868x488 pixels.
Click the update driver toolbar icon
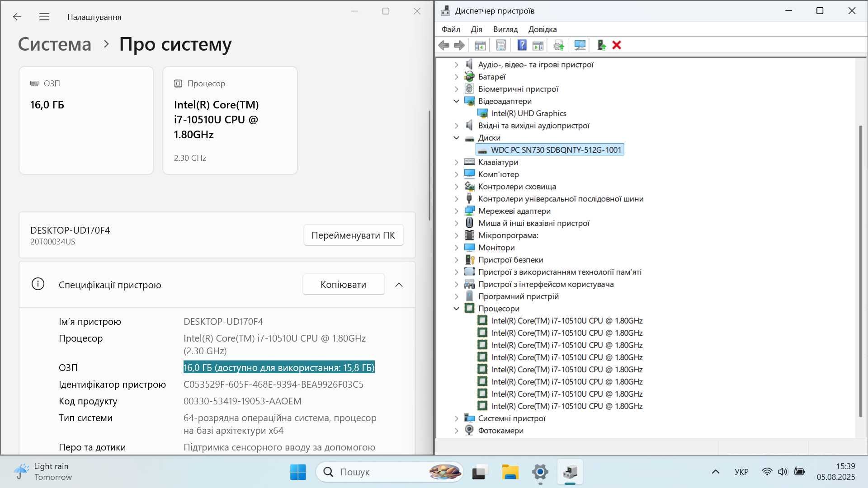point(559,45)
